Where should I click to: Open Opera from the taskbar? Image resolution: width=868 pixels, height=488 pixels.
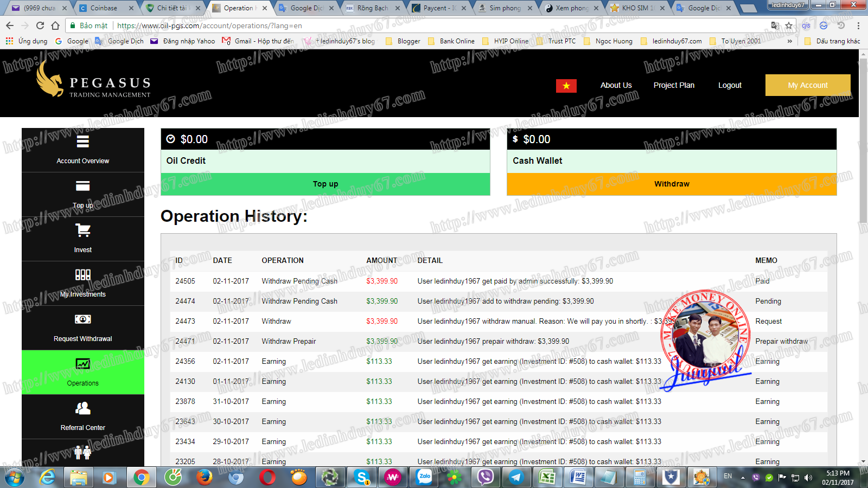pos(267,477)
